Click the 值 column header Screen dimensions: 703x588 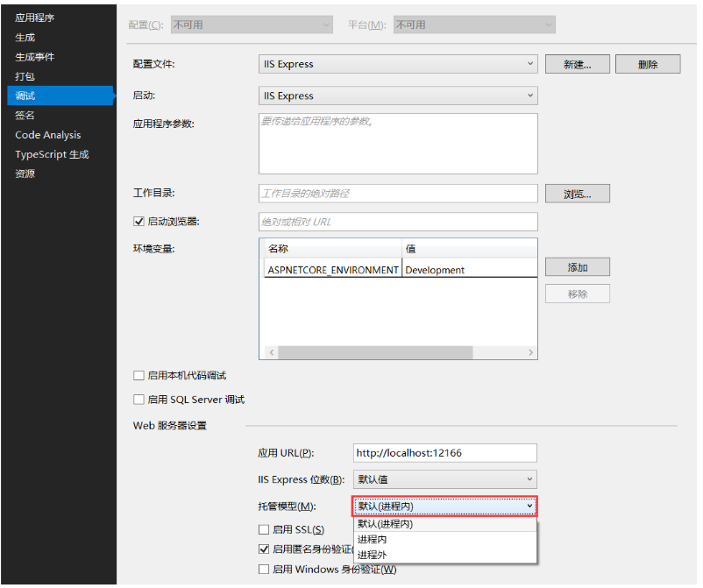[x=470, y=249]
